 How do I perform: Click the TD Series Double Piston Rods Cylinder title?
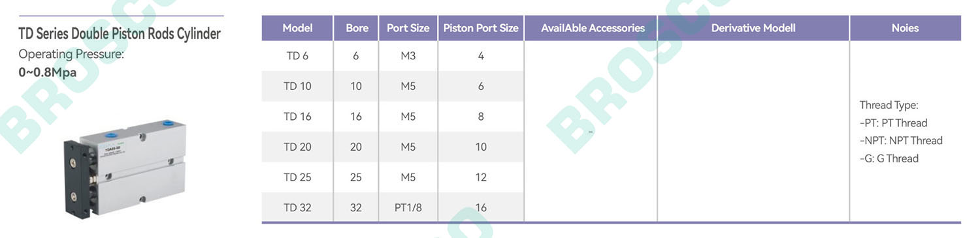click(120, 33)
